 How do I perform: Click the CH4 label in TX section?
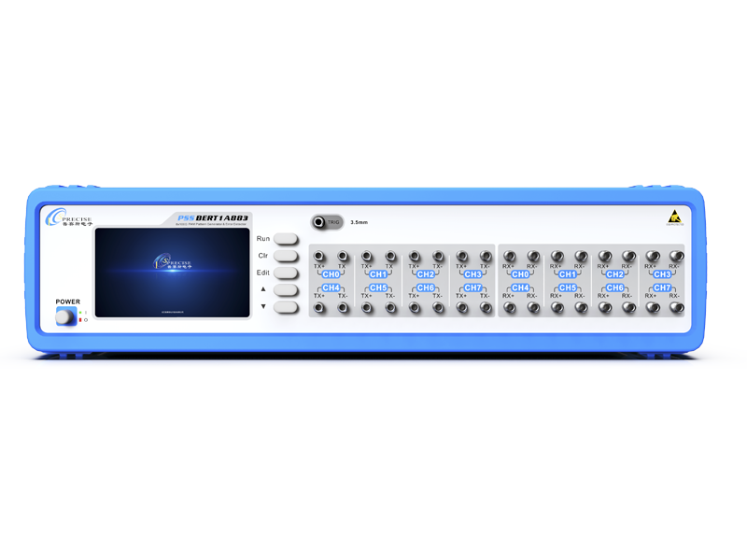[x=331, y=287]
